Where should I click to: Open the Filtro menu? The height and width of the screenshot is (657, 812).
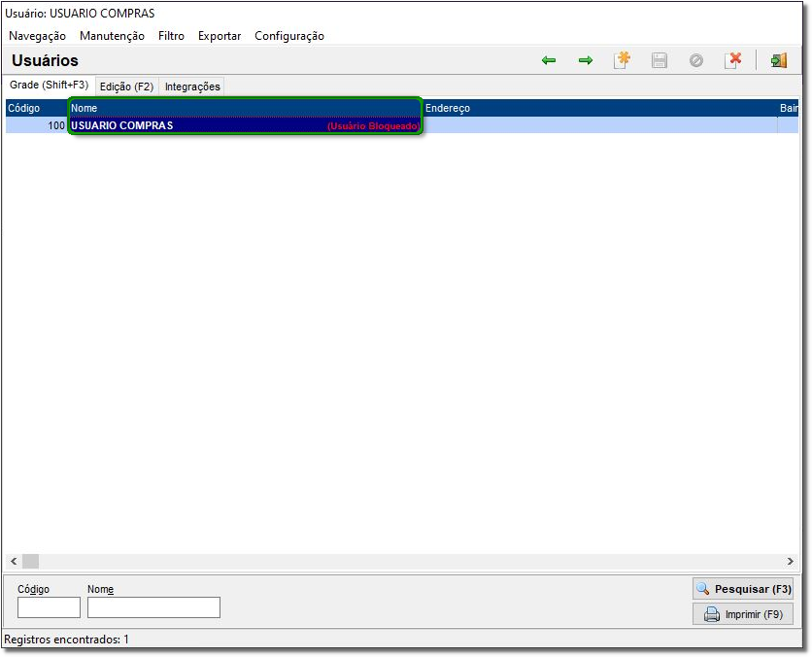(171, 36)
